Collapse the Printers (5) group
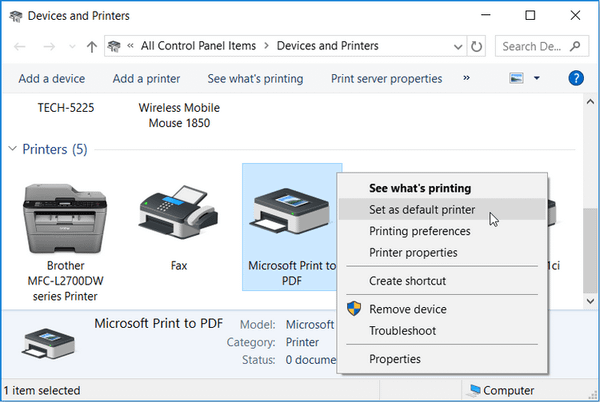The image size is (600, 402). [x=12, y=149]
